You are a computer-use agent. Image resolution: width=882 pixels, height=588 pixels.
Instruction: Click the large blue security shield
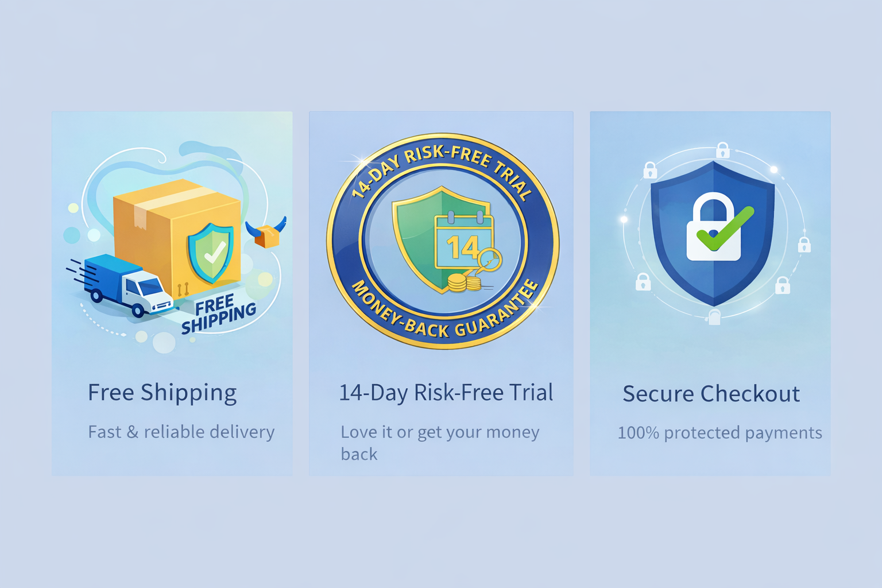coord(713,233)
